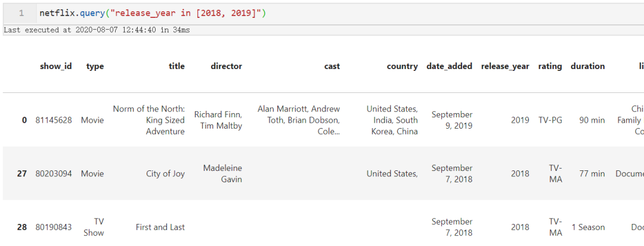
Task: Select the "Madeleine Gavin" director cell
Action: pyautogui.click(x=222, y=173)
